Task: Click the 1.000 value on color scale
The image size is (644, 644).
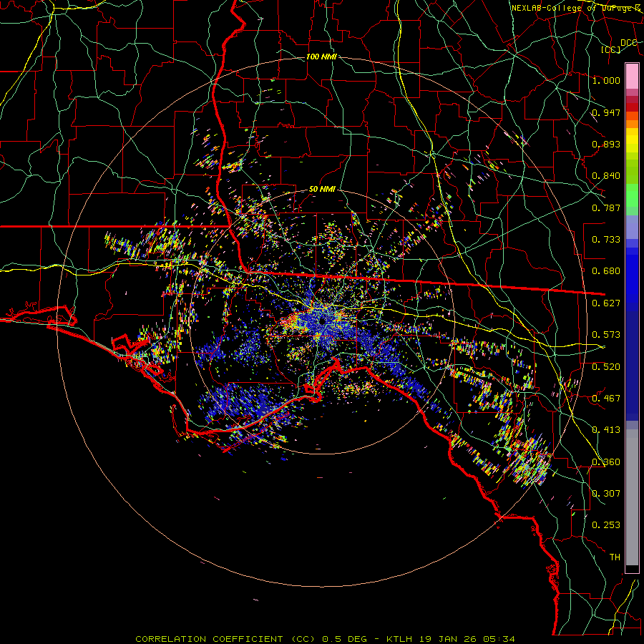Action: point(606,80)
